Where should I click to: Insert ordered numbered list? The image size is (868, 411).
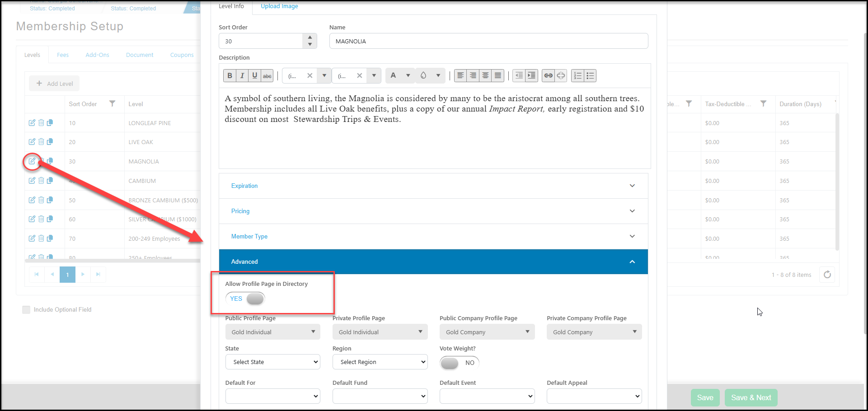(x=577, y=75)
